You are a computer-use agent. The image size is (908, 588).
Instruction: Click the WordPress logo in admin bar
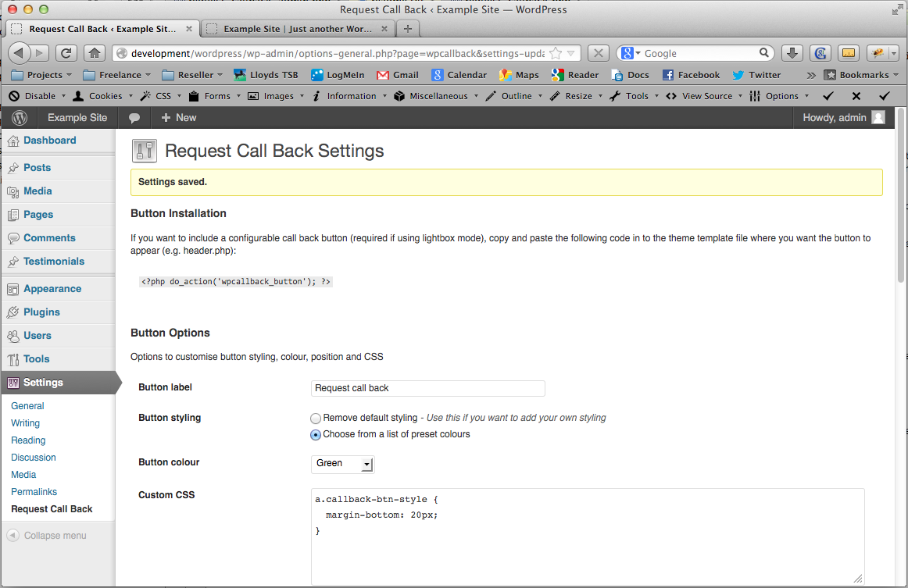coord(20,117)
